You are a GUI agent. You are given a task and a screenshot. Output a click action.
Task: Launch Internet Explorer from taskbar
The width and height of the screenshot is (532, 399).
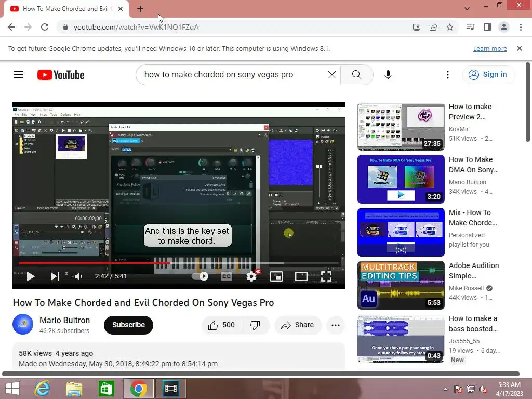43,389
